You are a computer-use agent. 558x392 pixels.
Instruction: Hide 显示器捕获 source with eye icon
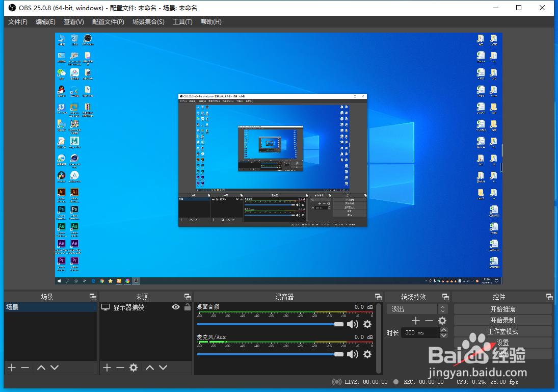click(176, 307)
